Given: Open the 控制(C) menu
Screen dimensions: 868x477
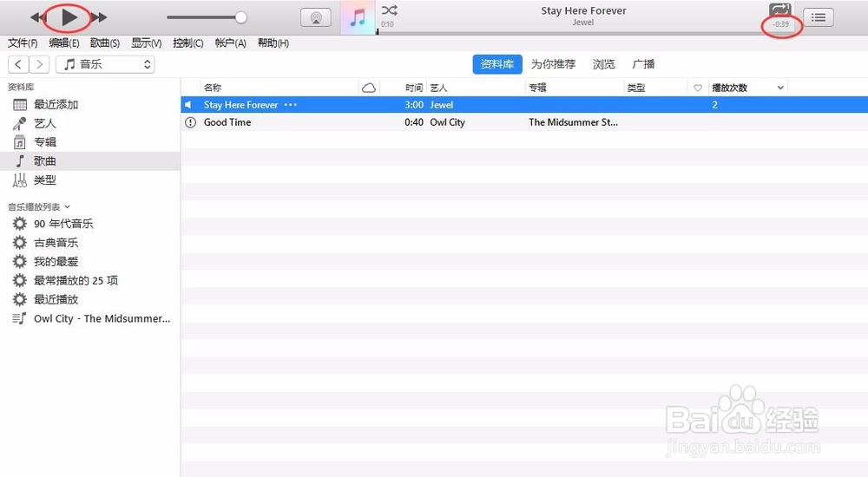Looking at the screenshot, I should click(188, 43).
